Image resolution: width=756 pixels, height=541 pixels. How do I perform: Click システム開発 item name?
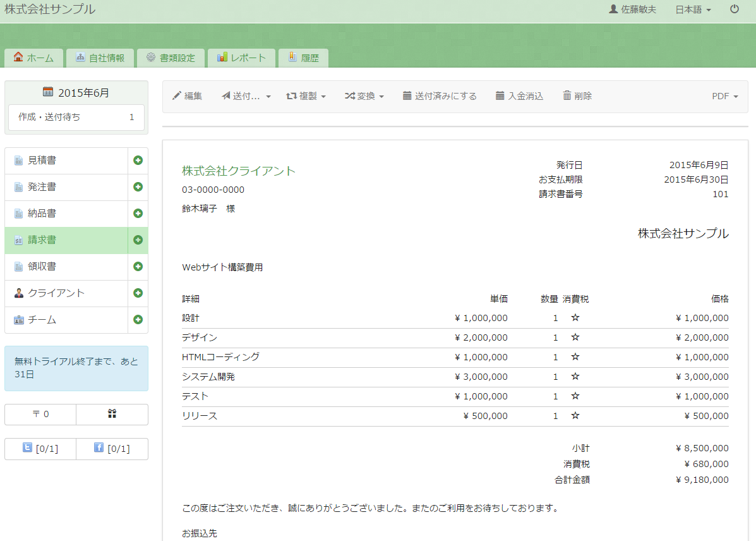point(208,377)
